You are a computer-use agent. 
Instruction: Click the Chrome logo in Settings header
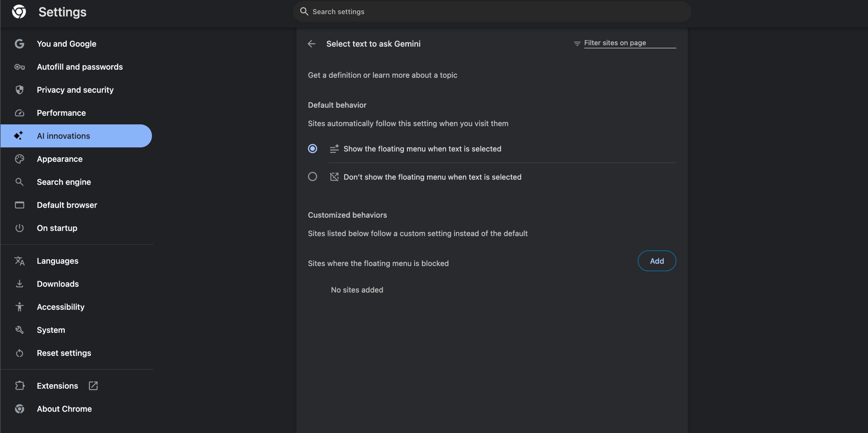pos(19,12)
